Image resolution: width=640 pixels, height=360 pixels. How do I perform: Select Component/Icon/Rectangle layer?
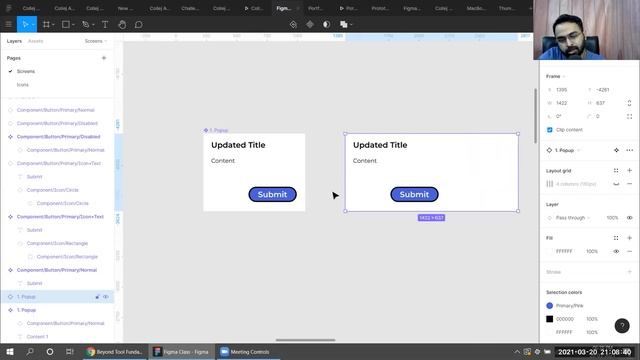(57, 243)
